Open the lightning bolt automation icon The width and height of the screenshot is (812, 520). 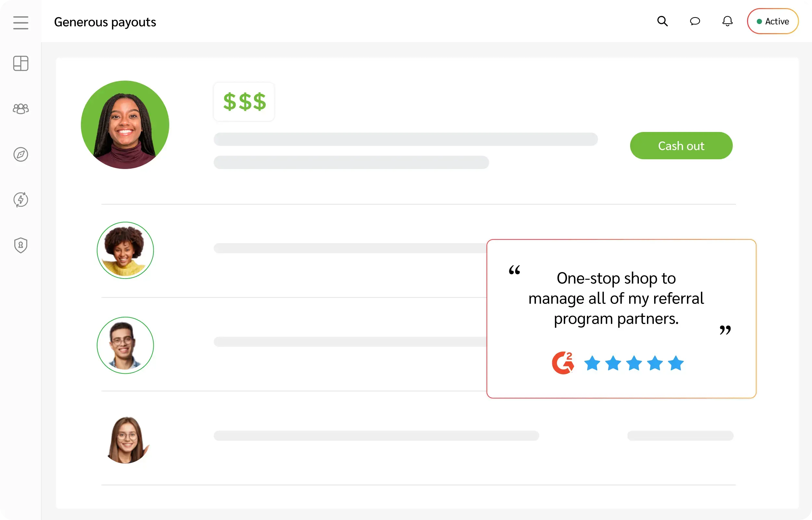point(20,200)
